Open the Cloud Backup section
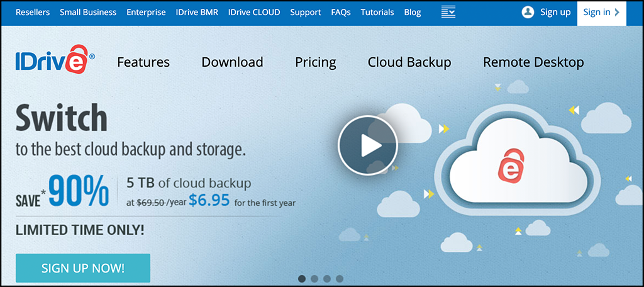 tap(409, 62)
